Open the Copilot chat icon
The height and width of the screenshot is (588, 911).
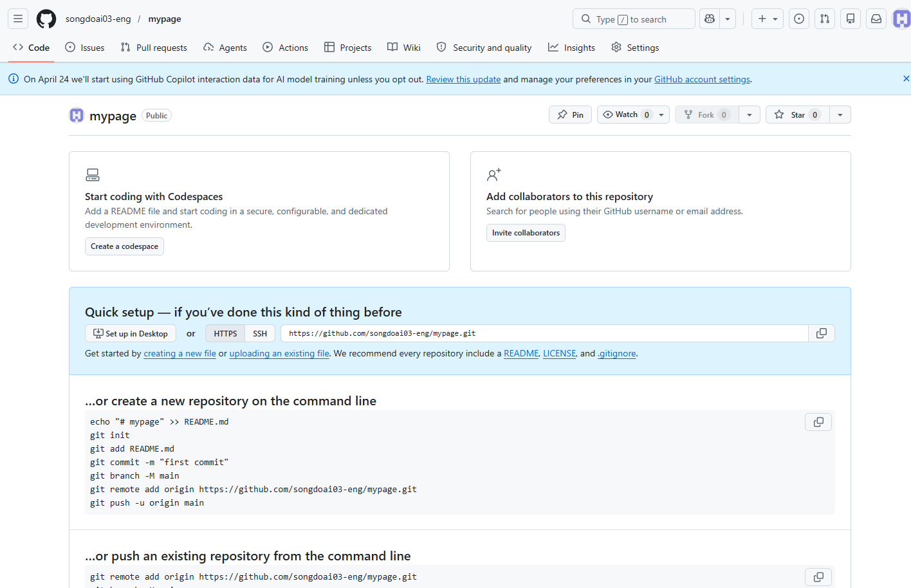click(710, 19)
